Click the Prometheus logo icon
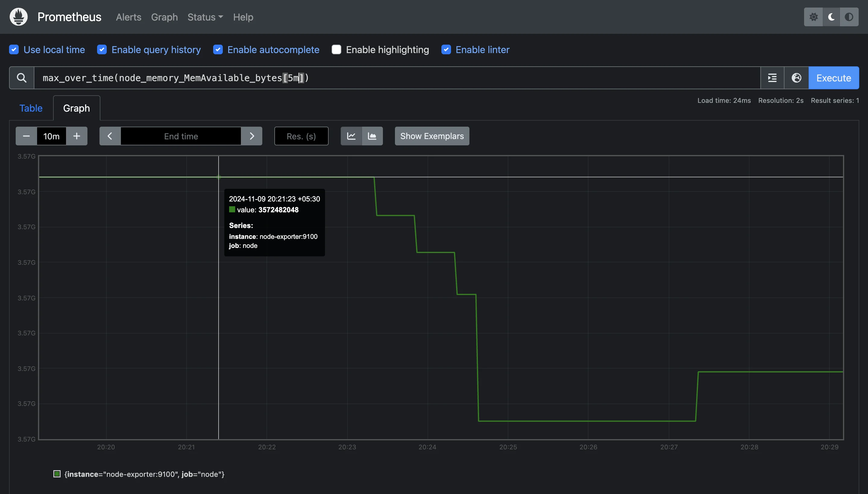 [x=18, y=17]
